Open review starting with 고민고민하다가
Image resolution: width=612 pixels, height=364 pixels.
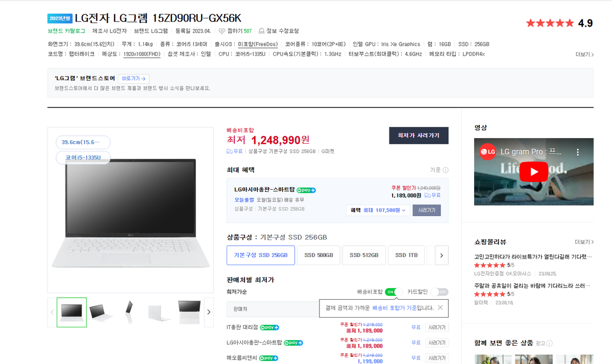pos(533,257)
